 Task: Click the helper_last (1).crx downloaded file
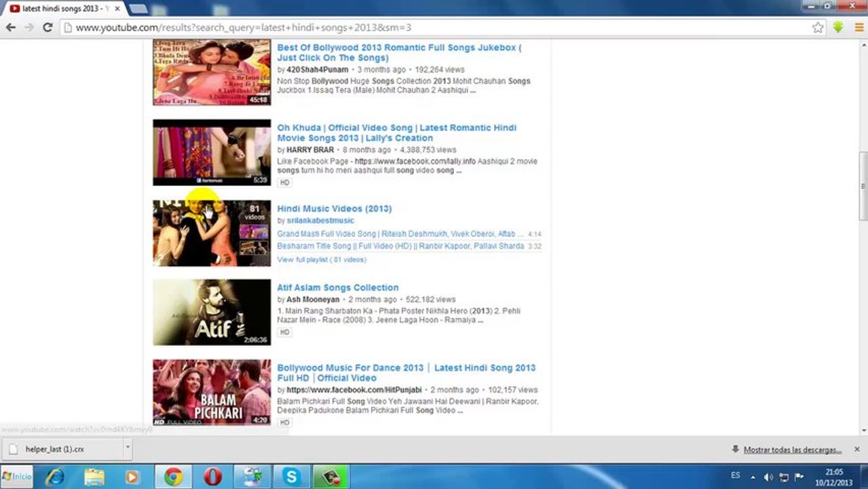coord(62,448)
